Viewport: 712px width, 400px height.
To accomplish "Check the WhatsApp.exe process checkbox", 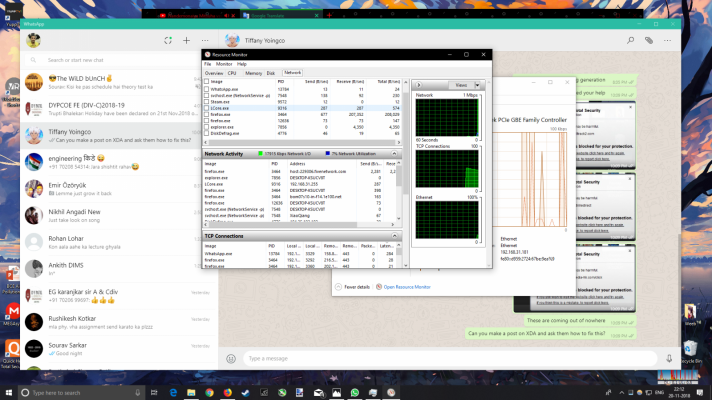I will pos(207,89).
